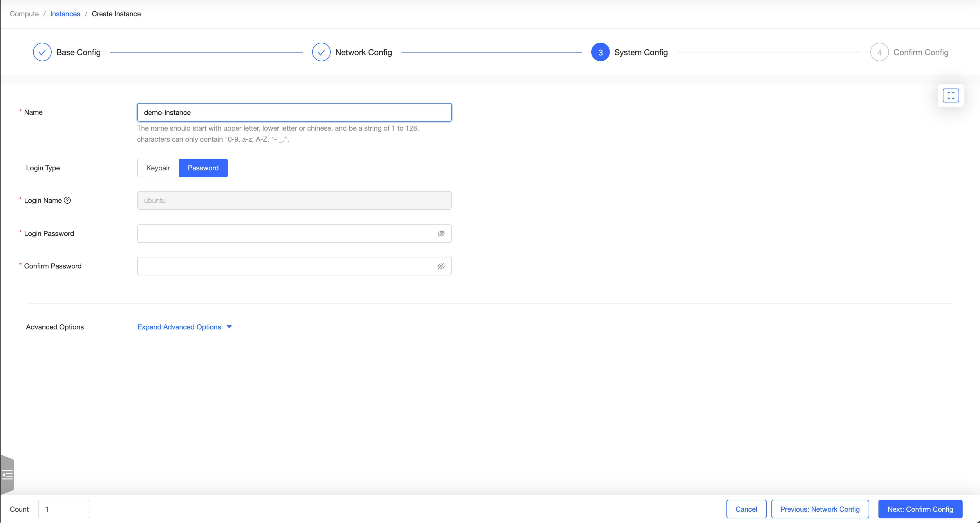Click the Count number input
Screen dimensions: 980x523
click(64, 509)
